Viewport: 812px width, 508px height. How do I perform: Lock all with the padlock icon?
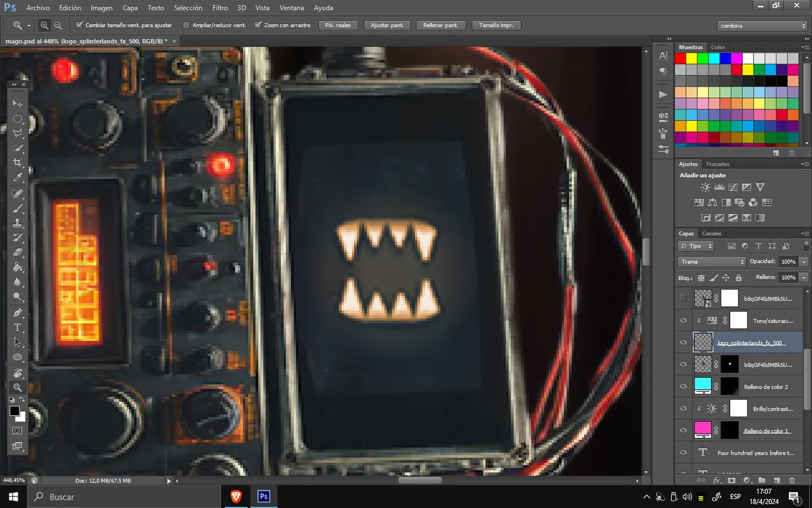738,277
